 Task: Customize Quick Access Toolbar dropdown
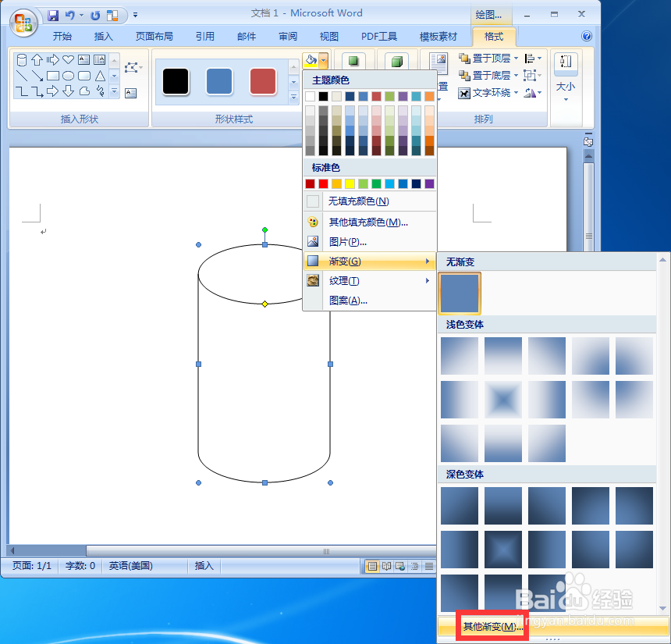click(x=135, y=15)
